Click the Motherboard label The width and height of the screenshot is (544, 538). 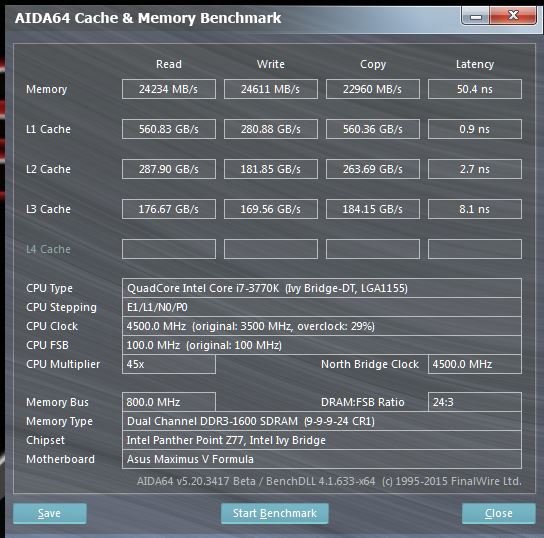tap(60, 459)
